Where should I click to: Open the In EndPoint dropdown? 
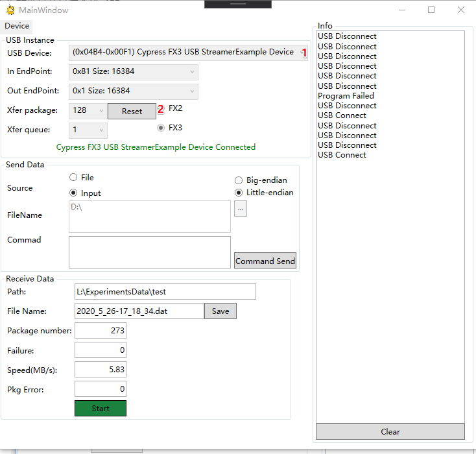134,72
